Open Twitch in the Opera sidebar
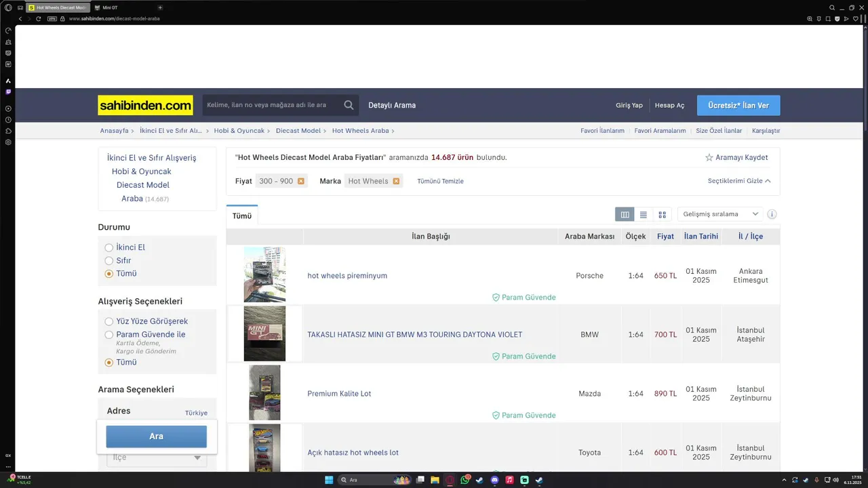868x488 pixels. (x=8, y=91)
